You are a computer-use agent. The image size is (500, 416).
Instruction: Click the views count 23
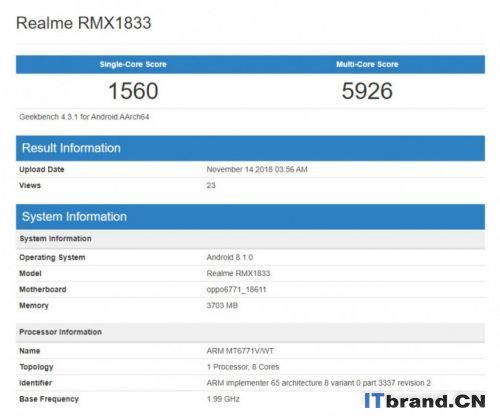211,185
